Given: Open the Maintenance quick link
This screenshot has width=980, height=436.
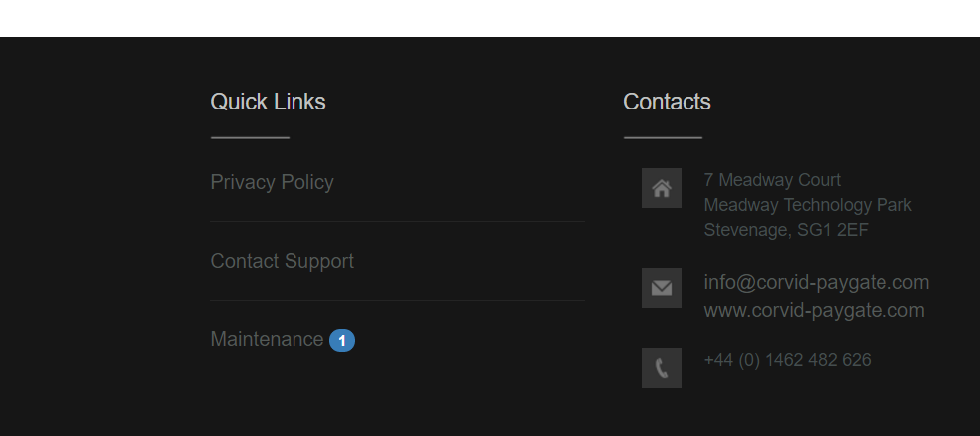Looking at the screenshot, I should (267, 339).
